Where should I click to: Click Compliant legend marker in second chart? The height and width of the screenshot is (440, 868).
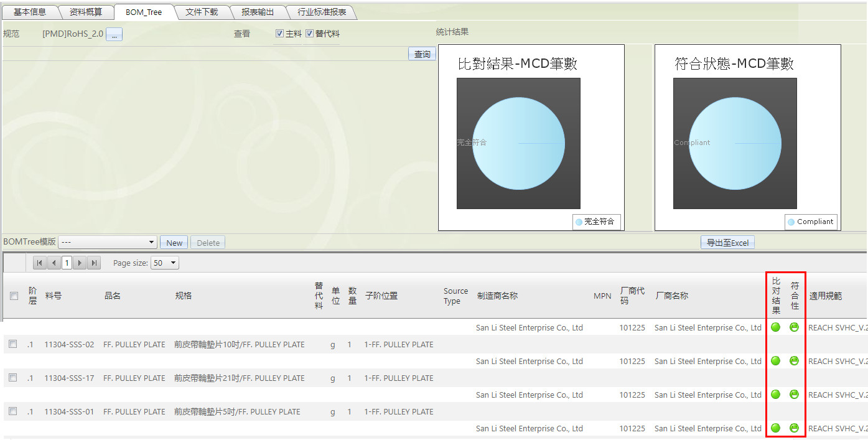coord(791,222)
